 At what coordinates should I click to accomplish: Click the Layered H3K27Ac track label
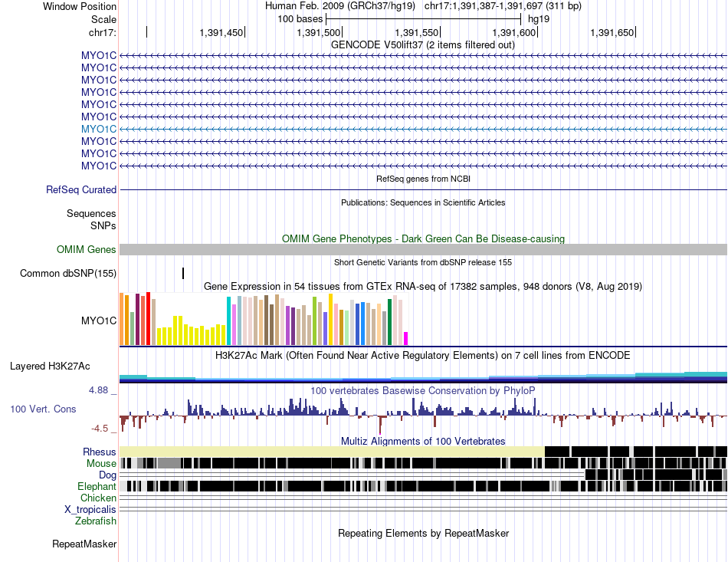click(50, 366)
